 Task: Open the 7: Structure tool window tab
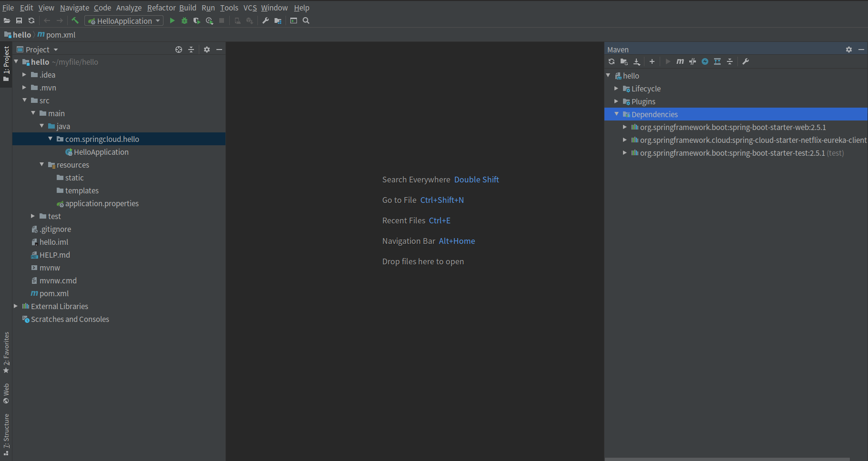tap(6, 434)
